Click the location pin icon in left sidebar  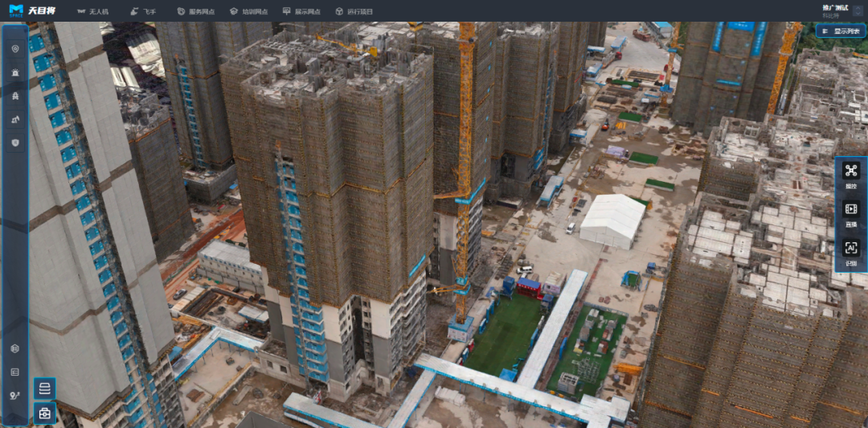(x=15, y=49)
